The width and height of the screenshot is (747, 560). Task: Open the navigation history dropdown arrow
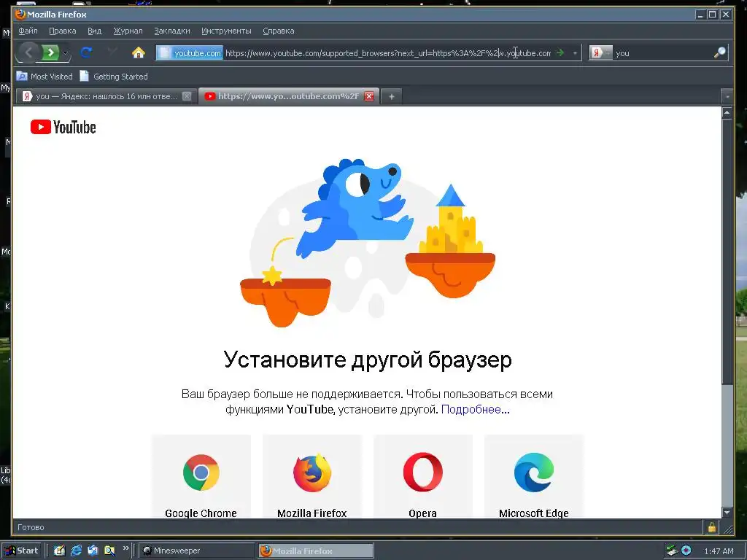click(x=65, y=52)
